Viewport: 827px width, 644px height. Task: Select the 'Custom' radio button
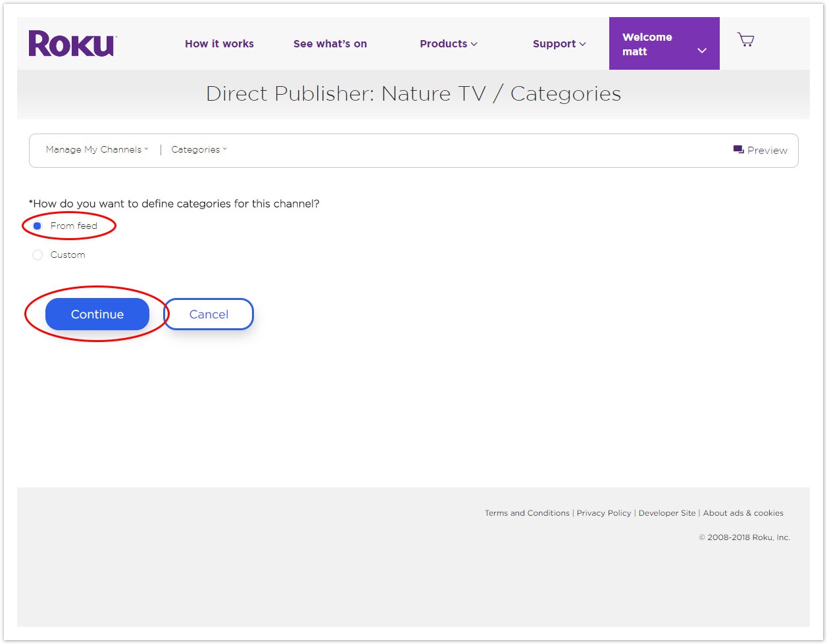click(x=38, y=255)
